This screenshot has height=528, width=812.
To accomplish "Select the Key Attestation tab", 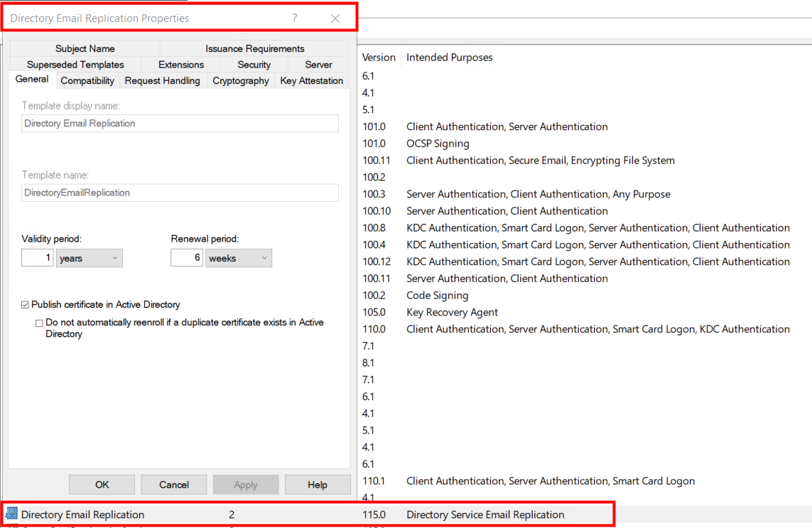I will click(311, 80).
